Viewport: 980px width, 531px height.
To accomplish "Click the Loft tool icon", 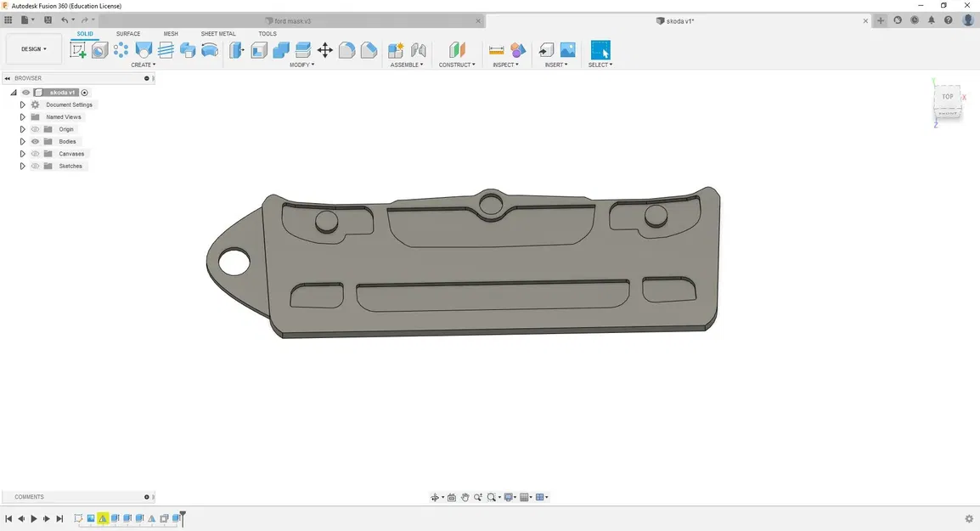I will pyautogui.click(x=144, y=50).
